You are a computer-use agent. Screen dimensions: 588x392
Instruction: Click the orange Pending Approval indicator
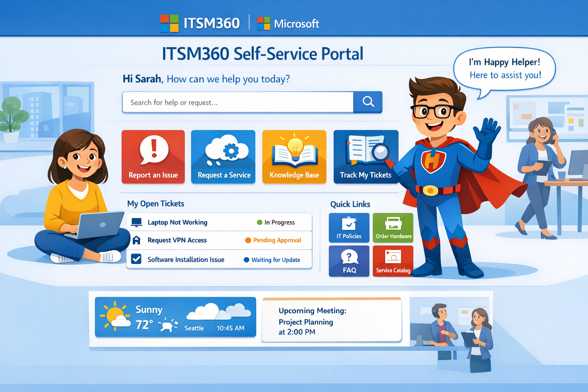(x=248, y=240)
